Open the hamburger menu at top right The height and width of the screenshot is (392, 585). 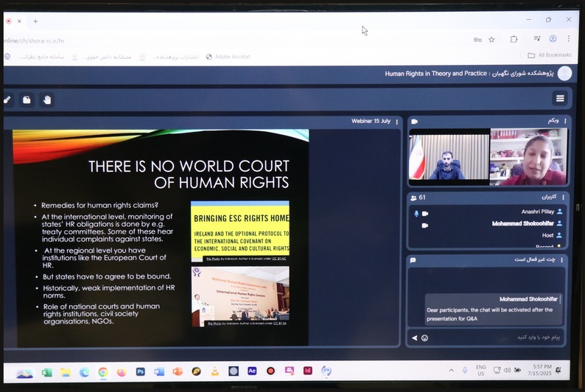[x=560, y=99]
